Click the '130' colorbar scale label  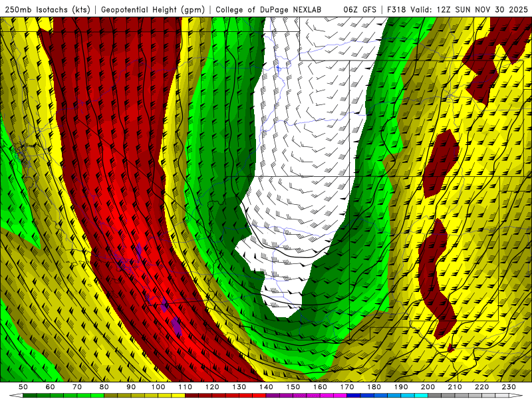point(239,387)
